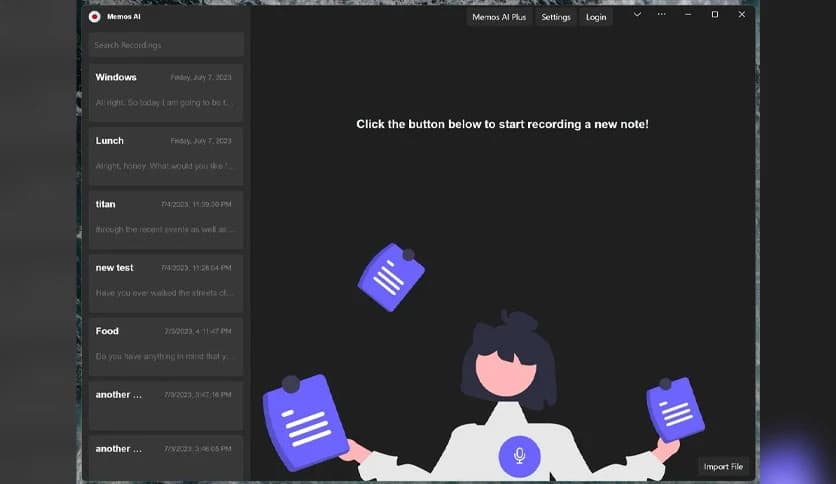The image size is (836, 484).
Task: Open Memos AI Plus
Action: click(x=499, y=17)
